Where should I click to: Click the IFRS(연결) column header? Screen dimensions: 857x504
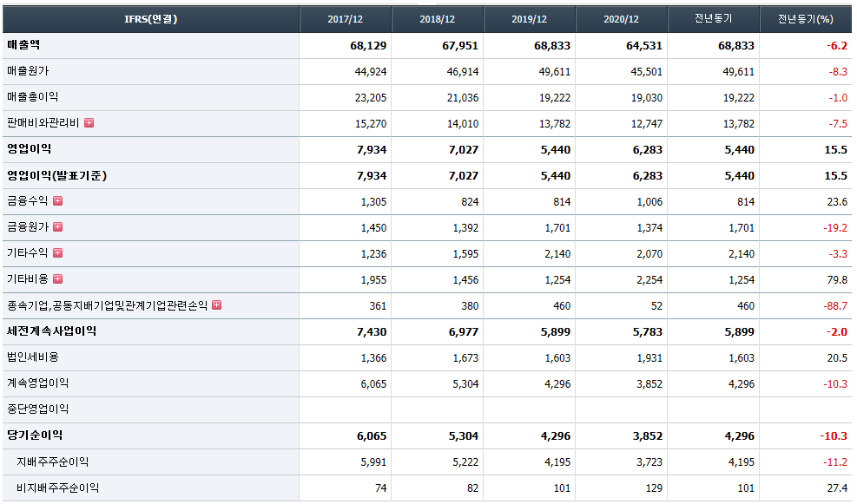tap(151, 19)
